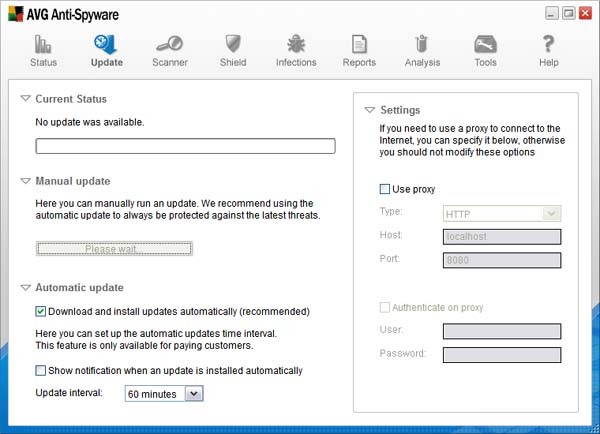Switch to the Status tab label
600x434 pixels.
[x=43, y=62]
